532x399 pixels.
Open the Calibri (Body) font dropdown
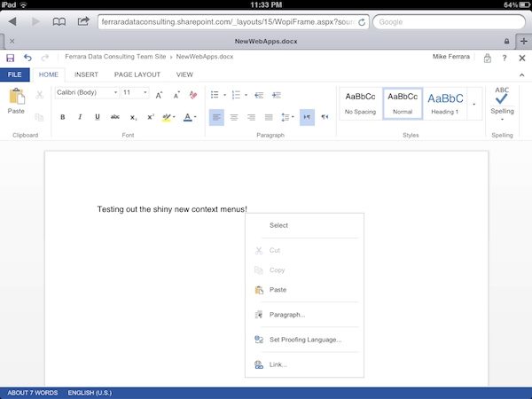[115, 92]
